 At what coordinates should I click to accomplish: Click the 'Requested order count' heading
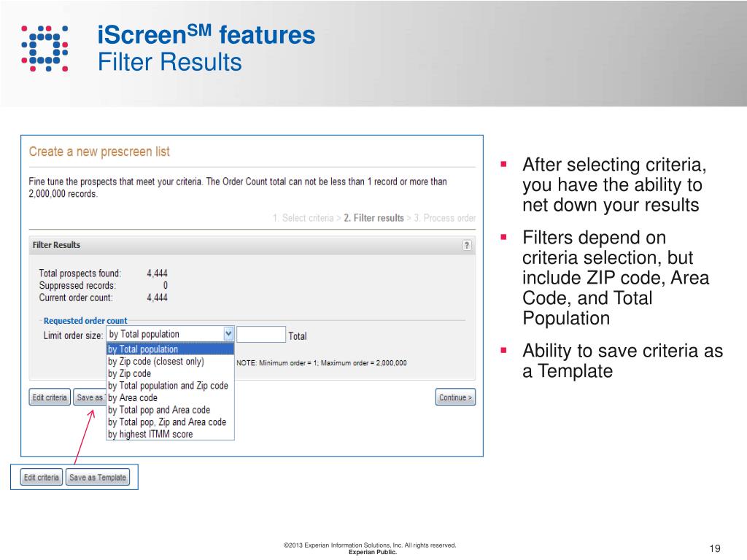[85, 321]
